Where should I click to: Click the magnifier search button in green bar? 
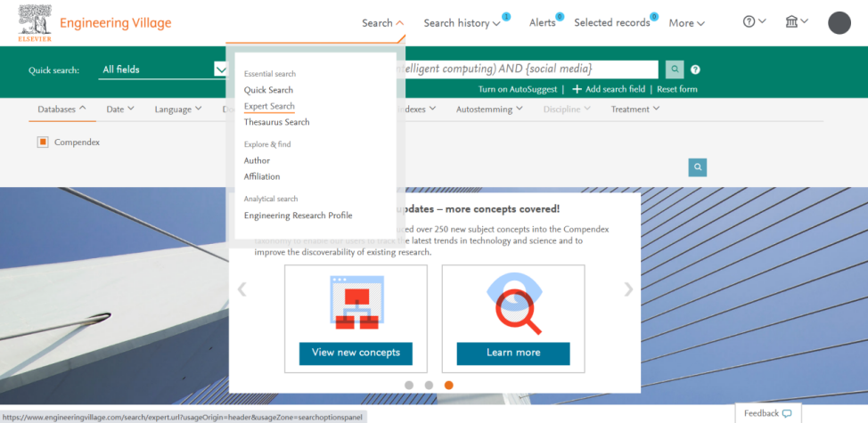point(675,69)
